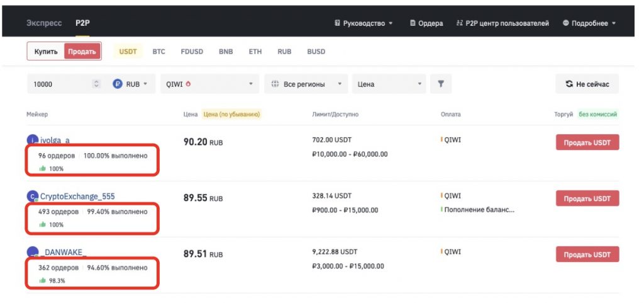Switch to Продать mode
Viewport: 644px width, 303px height.
click(82, 52)
